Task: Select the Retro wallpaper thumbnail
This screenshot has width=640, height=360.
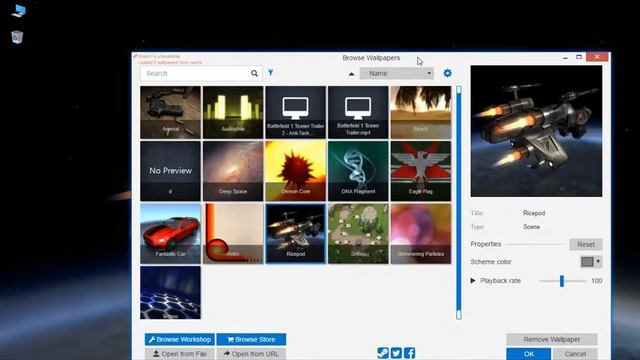Action: pyautogui.click(x=233, y=234)
